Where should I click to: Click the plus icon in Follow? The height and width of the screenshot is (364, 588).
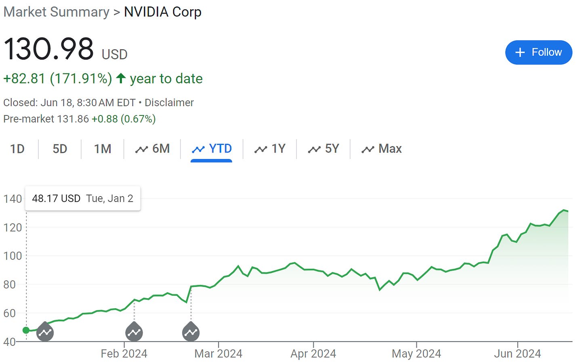tap(520, 52)
